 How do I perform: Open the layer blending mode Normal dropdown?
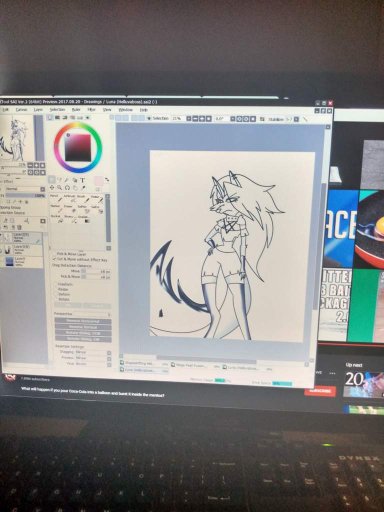point(25,189)
